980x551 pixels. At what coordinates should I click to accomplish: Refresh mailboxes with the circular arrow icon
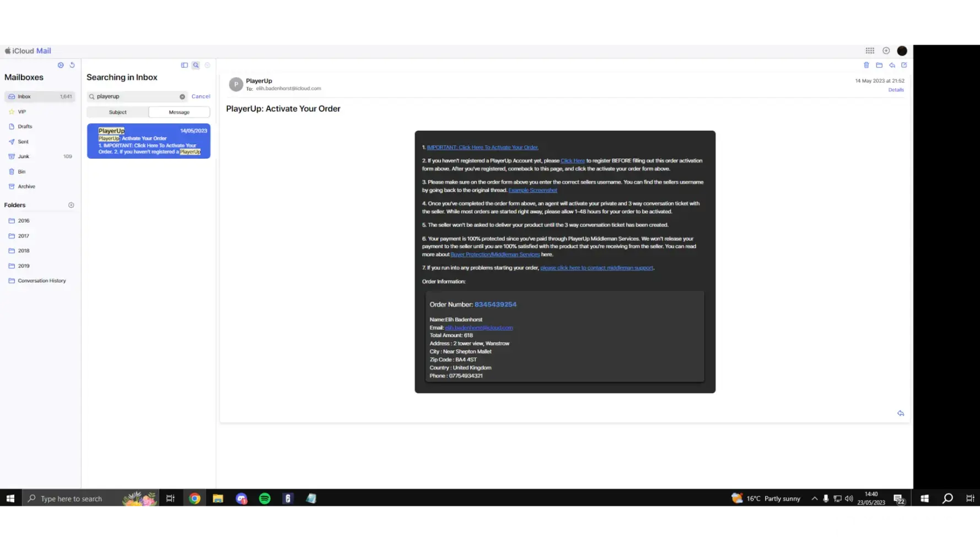(x=72, y=65)
